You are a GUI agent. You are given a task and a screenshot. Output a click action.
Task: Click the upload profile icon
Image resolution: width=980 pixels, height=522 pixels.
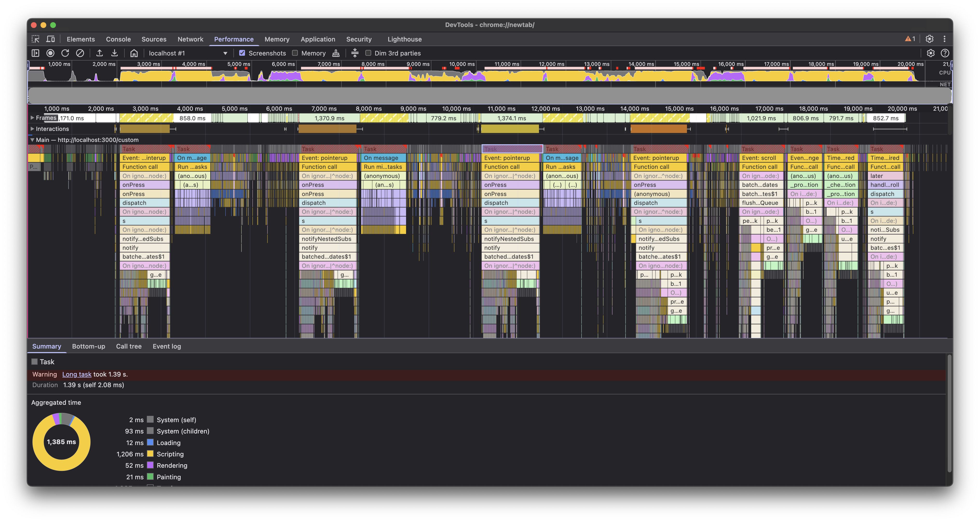pos(100,53)
